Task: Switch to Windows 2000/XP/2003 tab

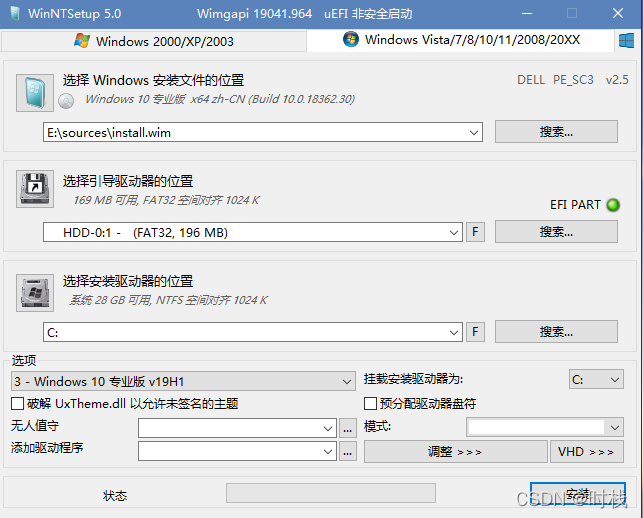Action: 154,41
